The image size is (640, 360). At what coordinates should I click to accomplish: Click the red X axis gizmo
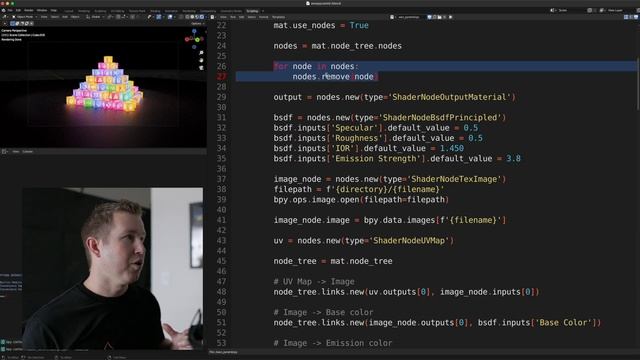coord(187,39)
